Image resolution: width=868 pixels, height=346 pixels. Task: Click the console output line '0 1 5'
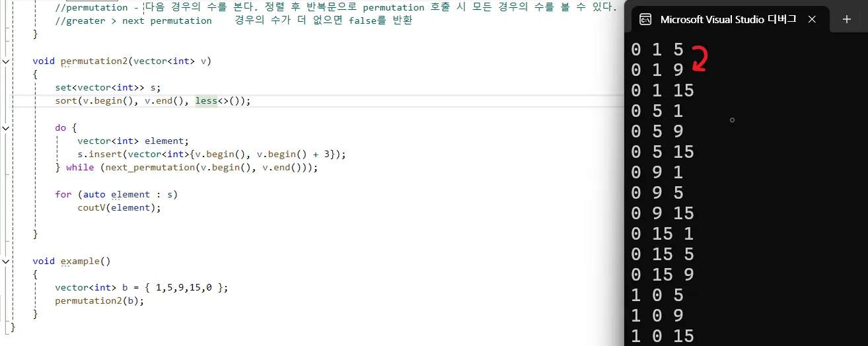(657, 50)
